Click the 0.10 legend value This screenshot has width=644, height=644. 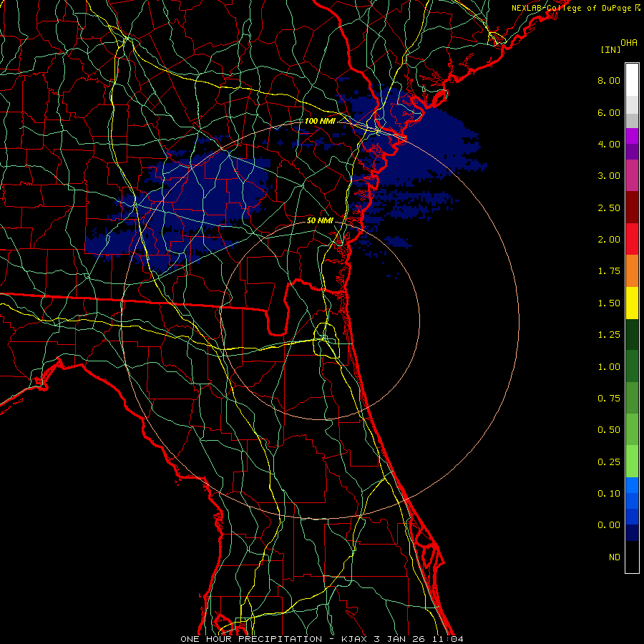(x=609, y=494)
